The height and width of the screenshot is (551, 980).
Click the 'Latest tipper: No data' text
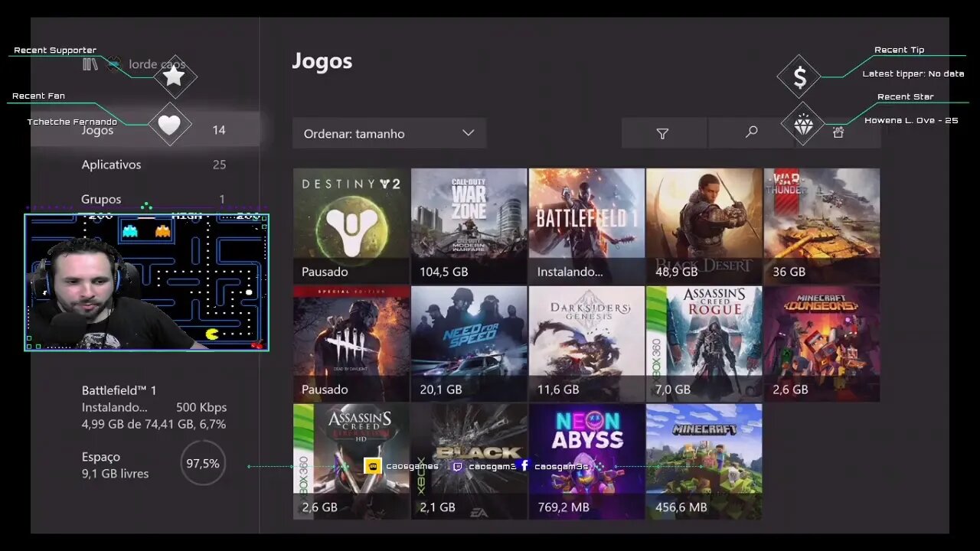pyautogui.click(x=913, y=73)
